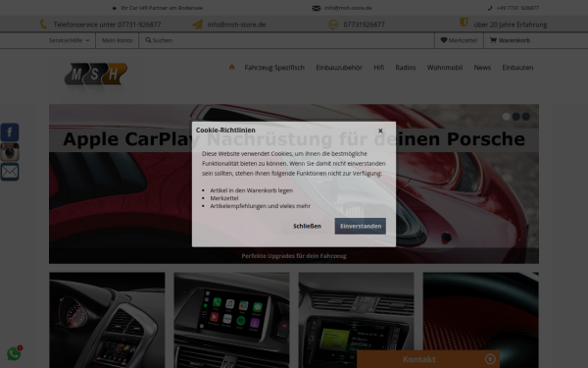588x368 pixels.
Task: Select the third slider dot
Action: [525, 117]
